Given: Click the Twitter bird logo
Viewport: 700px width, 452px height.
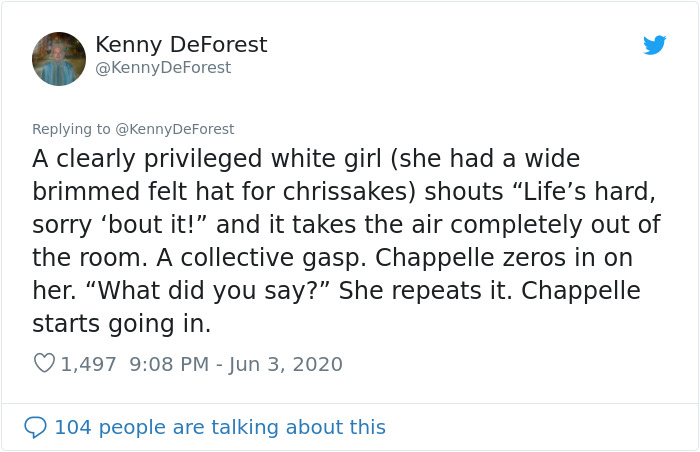Looking at the screenshot, I should (x=654, y=45).
